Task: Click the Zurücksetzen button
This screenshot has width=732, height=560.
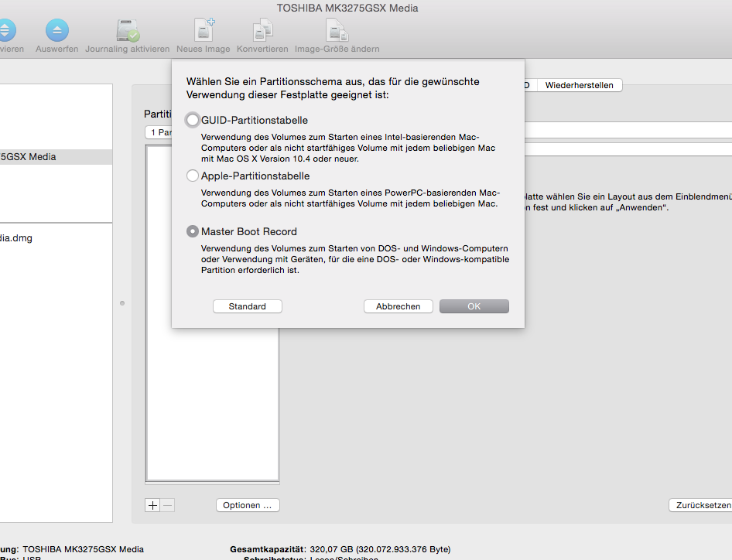Action: click(x=702, y=505)
